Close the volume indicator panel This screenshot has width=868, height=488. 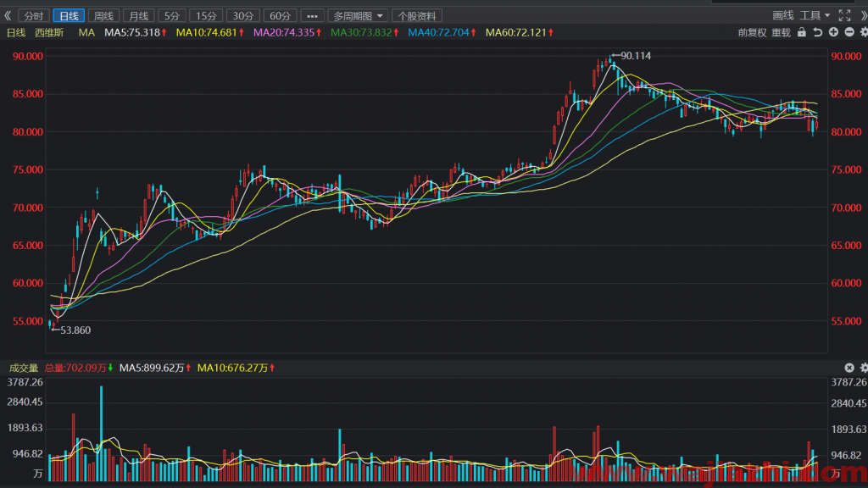pos(849,368)
